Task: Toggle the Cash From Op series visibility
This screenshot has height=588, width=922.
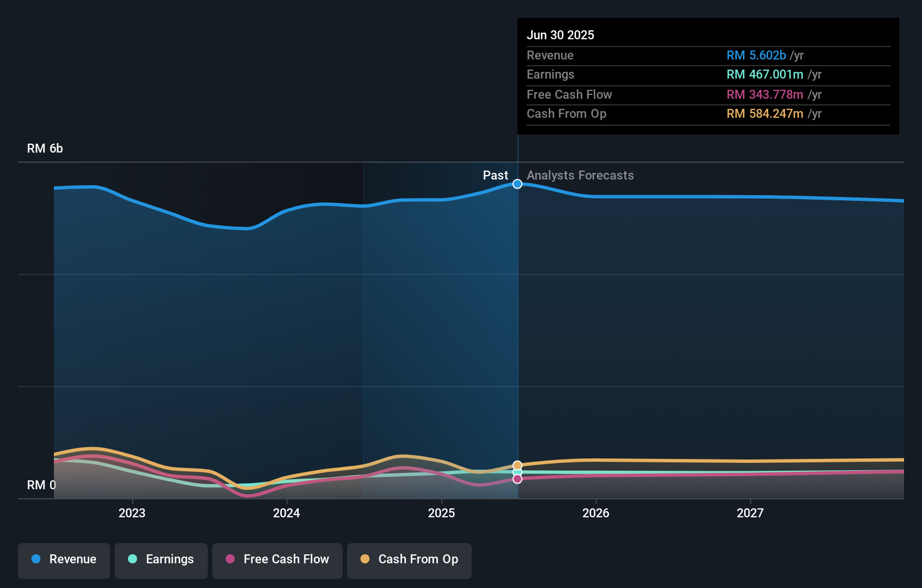Action: pos(409,559)
